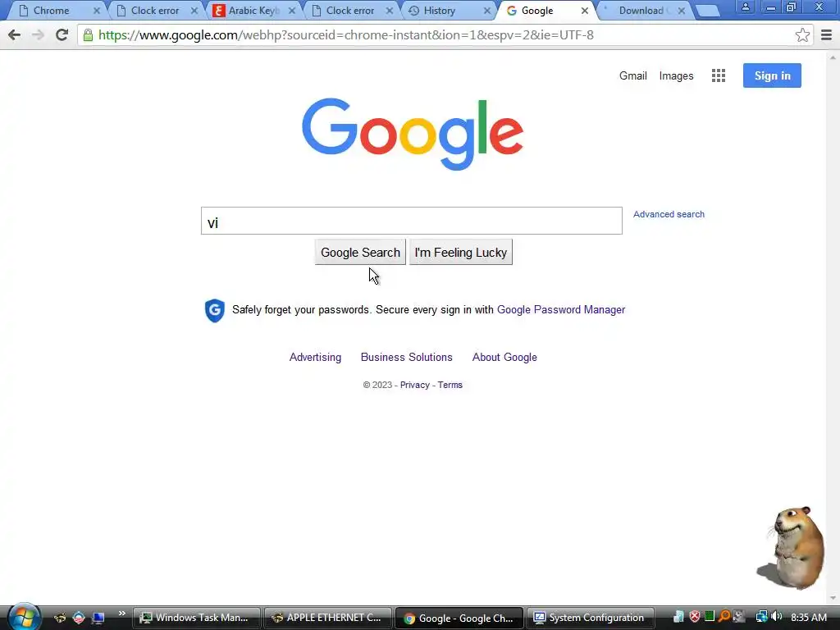Close the Arabic Keyboard tab
This screenshot has width=840, height=630.
coord(292,11)
